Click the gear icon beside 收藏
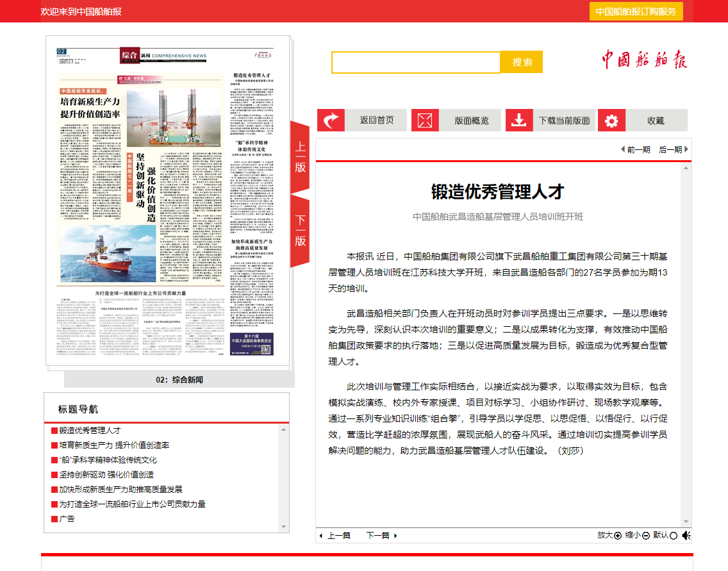Screen dimensions: 728x571 612,120
